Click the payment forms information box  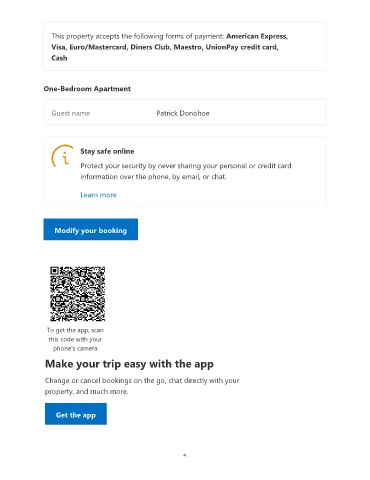click(185, 46)
